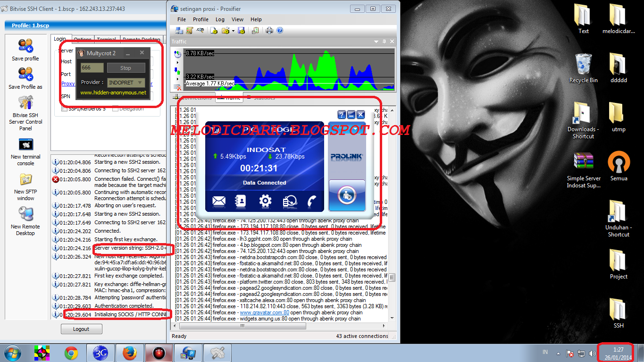Click Save profile in Bitvise sidebar

pyautogui.click(x=25, y=50)
